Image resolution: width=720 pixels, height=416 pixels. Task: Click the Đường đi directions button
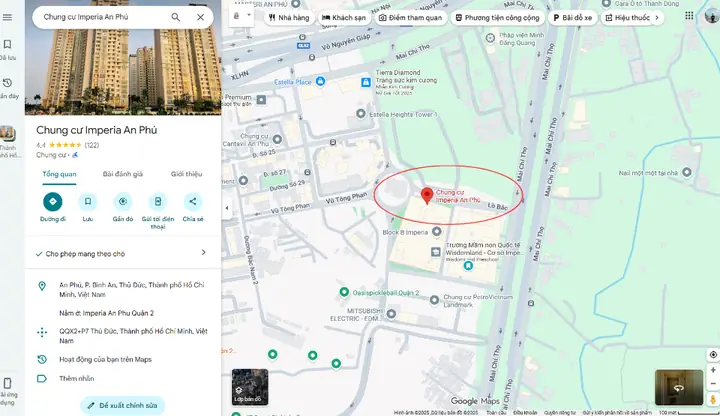[53, 202]
